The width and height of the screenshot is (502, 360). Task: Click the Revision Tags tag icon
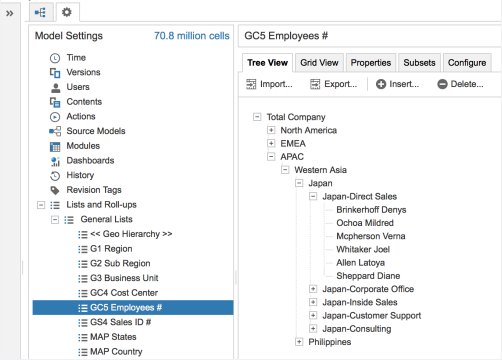[55, 190]
